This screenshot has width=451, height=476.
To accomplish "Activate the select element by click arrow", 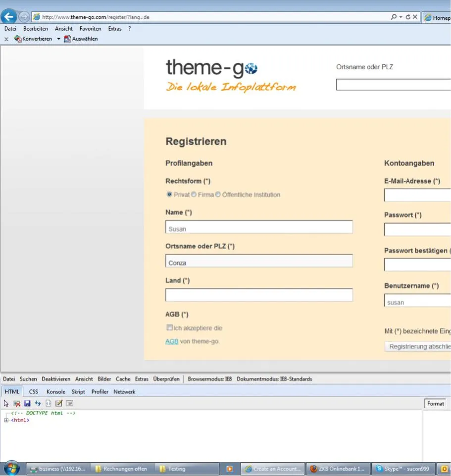I will click(6, 404).
